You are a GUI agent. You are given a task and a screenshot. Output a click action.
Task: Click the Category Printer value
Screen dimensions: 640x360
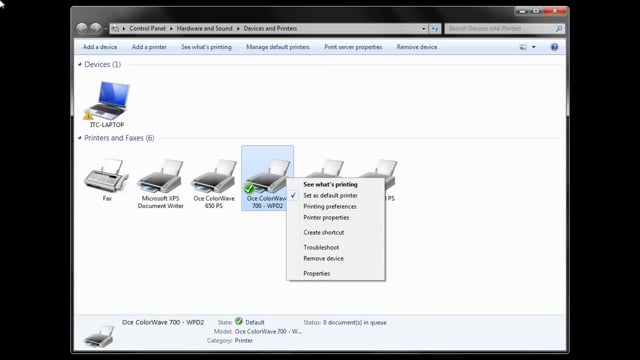244,340
